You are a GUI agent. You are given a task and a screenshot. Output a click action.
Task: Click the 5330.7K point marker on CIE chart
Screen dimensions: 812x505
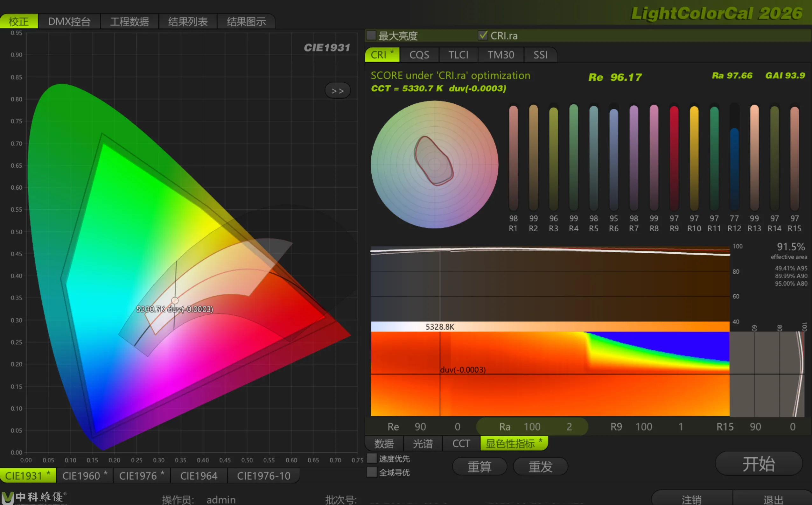tap(175, 301)
